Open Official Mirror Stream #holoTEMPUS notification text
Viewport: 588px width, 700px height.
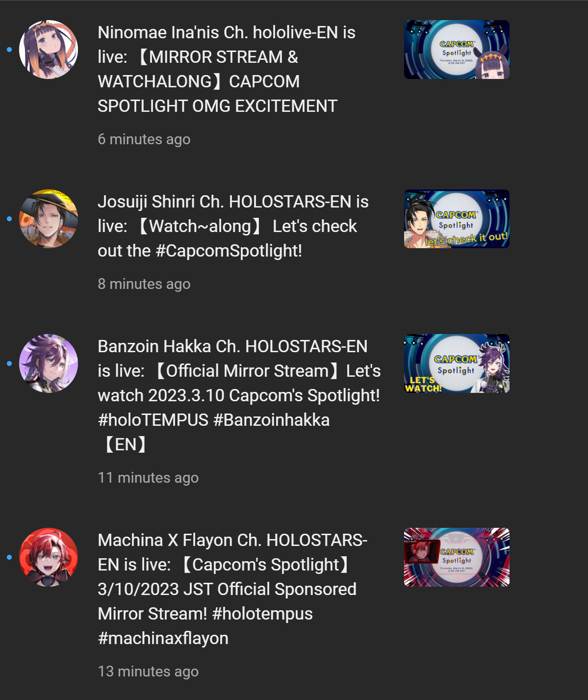click(x=239, y=395)
